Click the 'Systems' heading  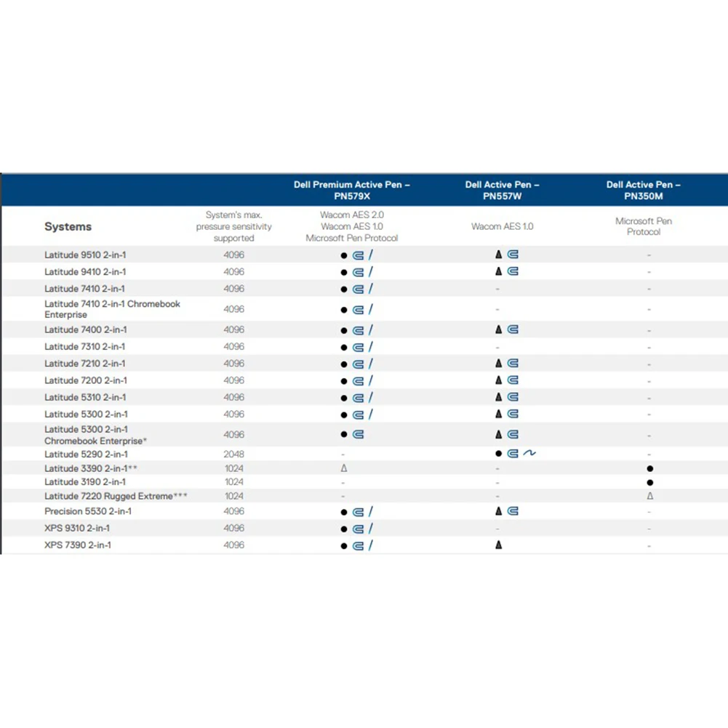68,227
